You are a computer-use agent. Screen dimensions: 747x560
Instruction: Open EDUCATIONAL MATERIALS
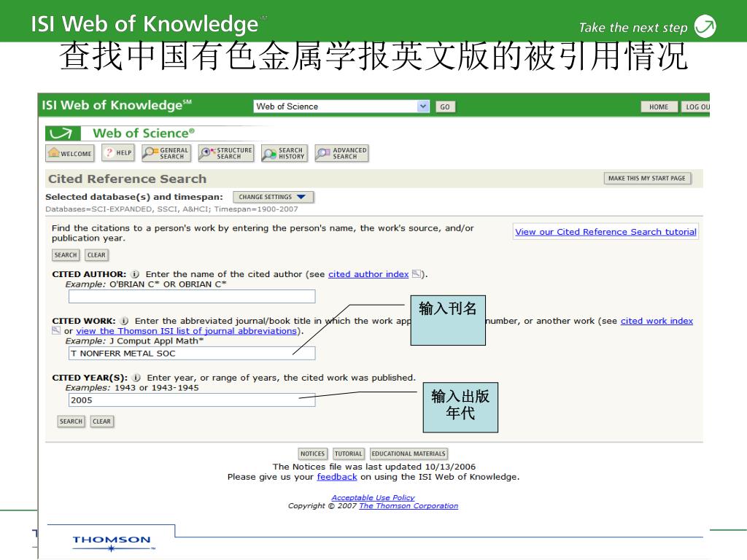pos(409,454)
